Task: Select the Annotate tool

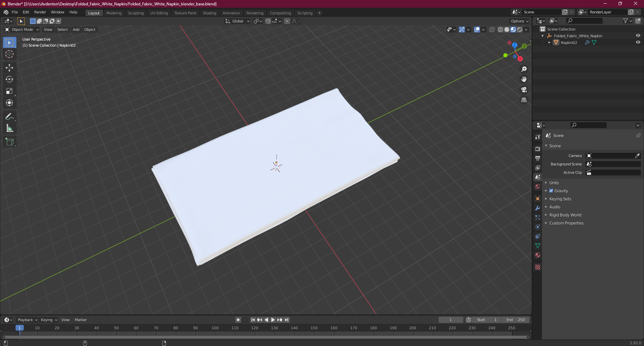Action: click(9, 117)
